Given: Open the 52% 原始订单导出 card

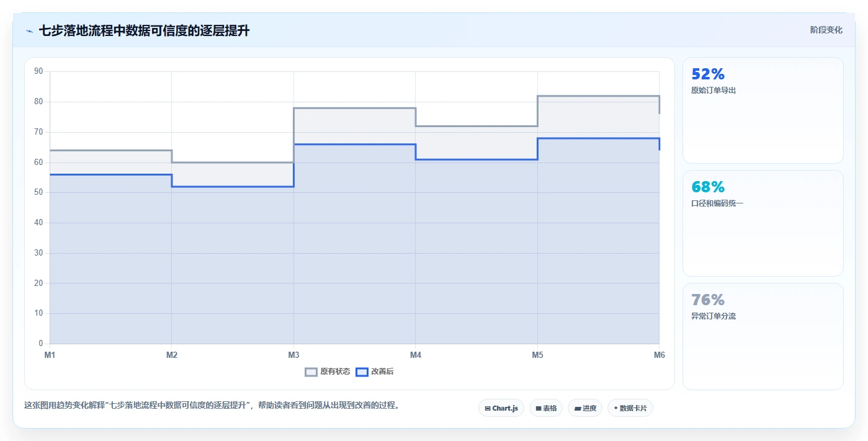Looking at the screenshot, I should [x=763, y=110].
